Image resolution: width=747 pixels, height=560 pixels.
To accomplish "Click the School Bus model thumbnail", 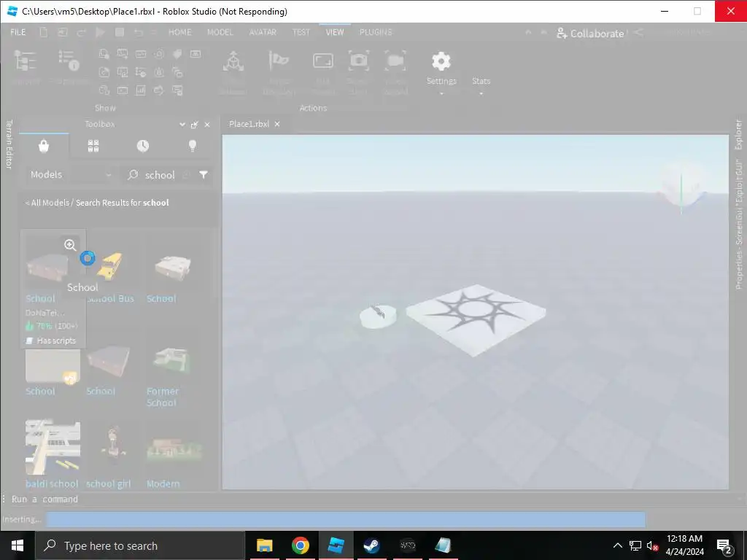I will [110, 265].
